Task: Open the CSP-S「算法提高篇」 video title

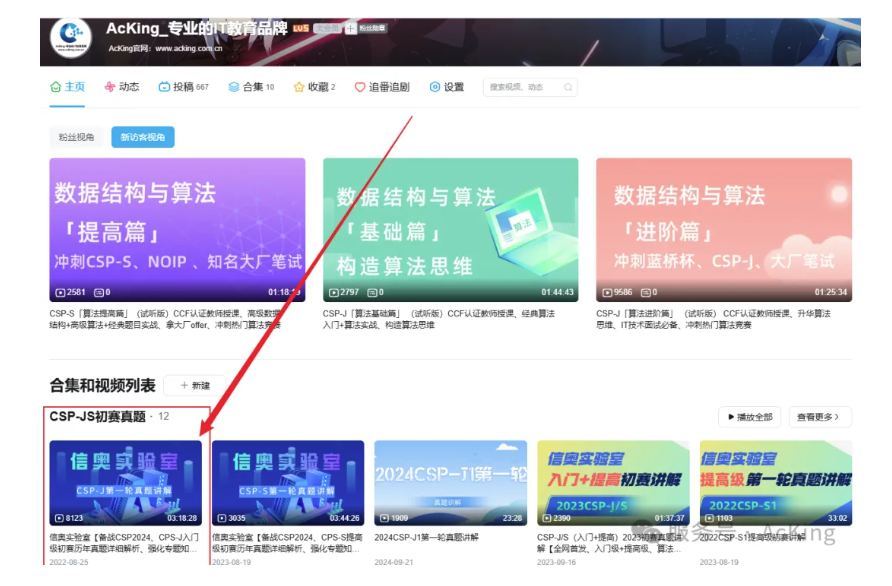Action: pyautogui.click(x=166, y=319)
